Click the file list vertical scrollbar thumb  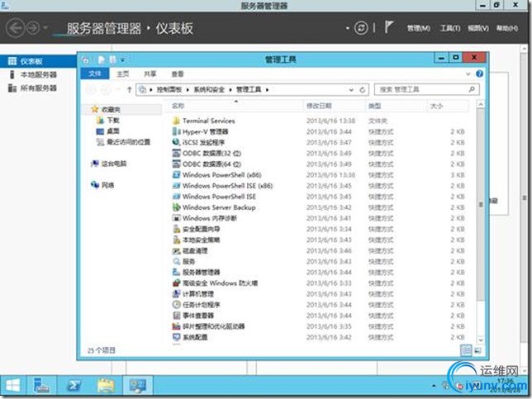[481, 204]
